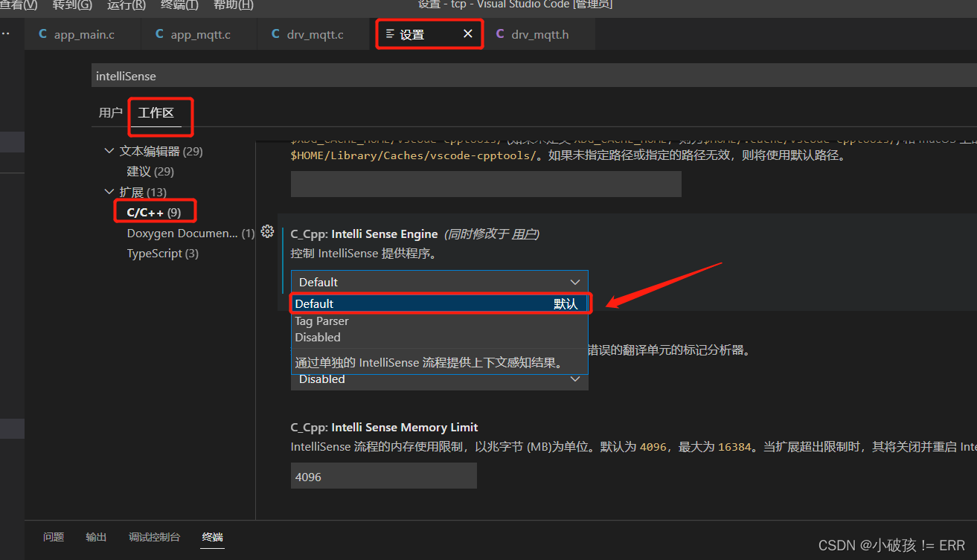Screen dimensions: 977x560
Task: Open the 帮助(H) menu
Action: pyautogui.click(x=234, y=5)
